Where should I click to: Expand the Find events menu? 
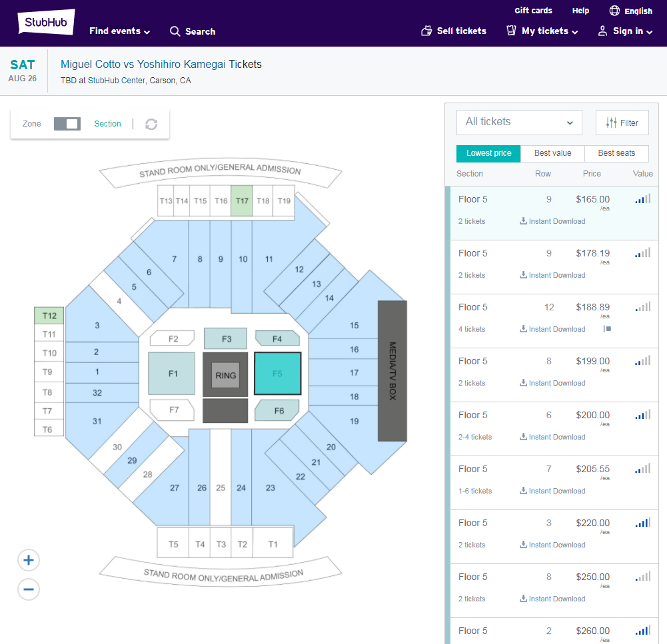point(119,31)
